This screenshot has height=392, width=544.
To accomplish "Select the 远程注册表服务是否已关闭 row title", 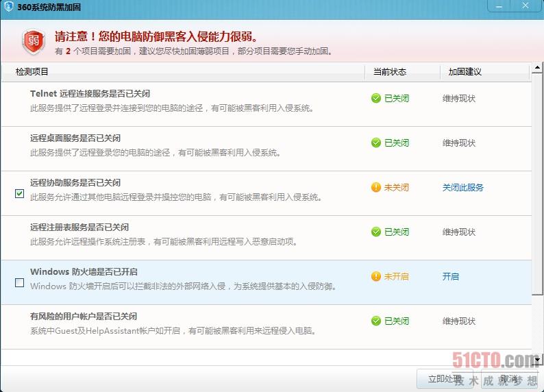I will [x=79, y=228].
